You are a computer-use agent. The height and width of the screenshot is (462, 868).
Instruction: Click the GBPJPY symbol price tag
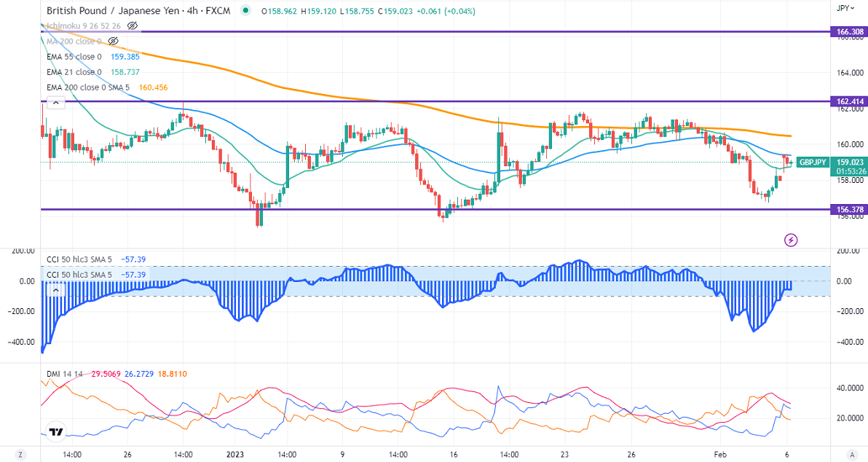pyautogui.click(x=812, y=162)
